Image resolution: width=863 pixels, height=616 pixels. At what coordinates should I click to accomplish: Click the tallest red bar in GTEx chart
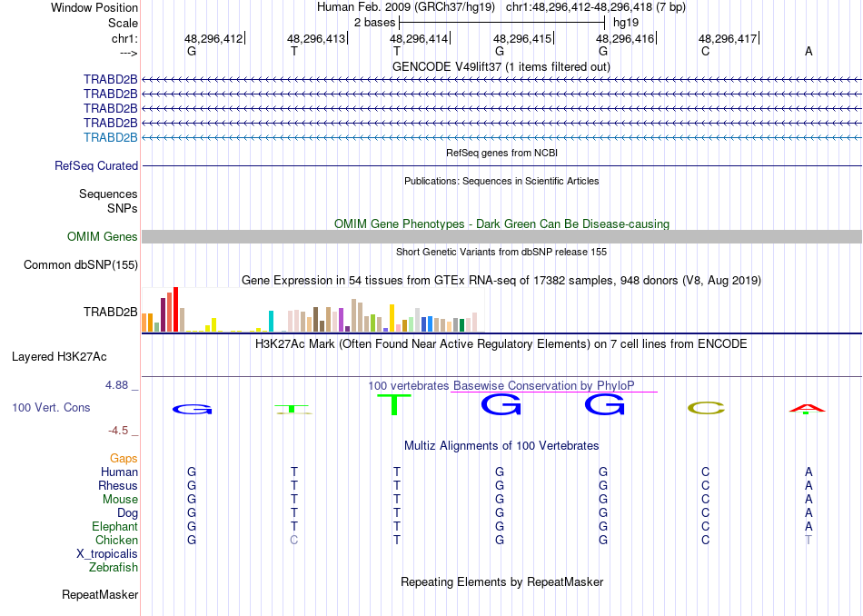pyautogui.click(x=175, y=310)
